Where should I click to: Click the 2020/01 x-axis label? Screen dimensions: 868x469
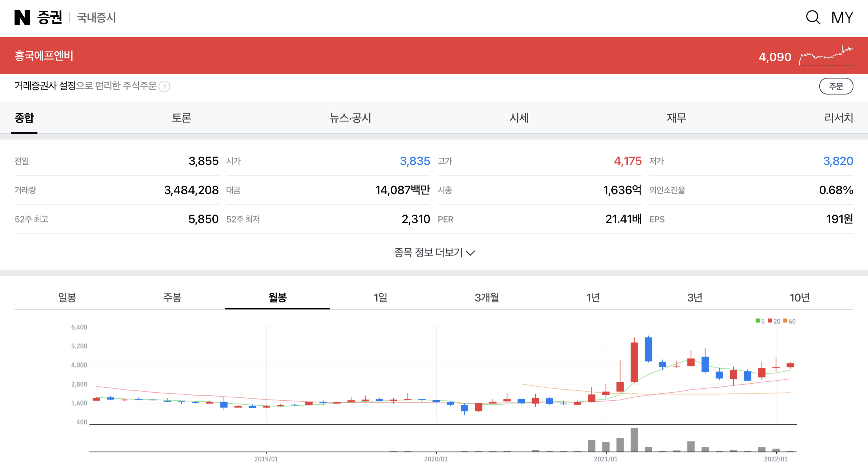click(436, 459)
